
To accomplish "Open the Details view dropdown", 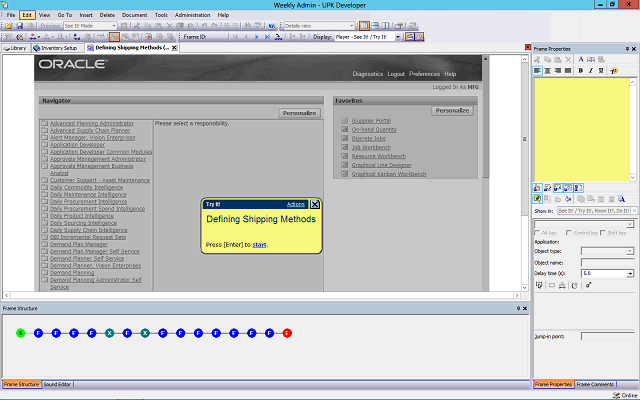I will click(x=319, y=26).
